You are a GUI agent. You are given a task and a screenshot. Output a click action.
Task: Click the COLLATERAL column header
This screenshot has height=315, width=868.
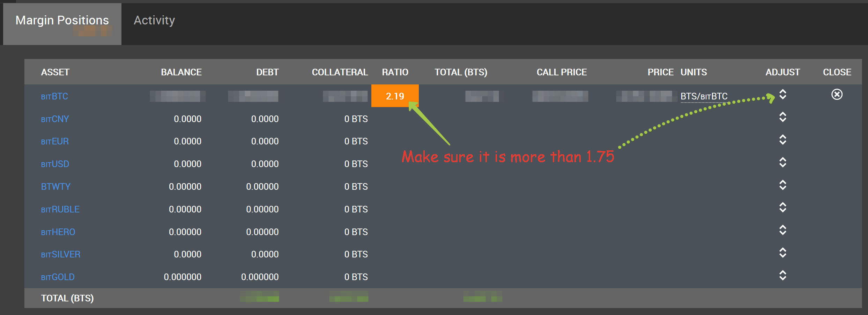340,72
